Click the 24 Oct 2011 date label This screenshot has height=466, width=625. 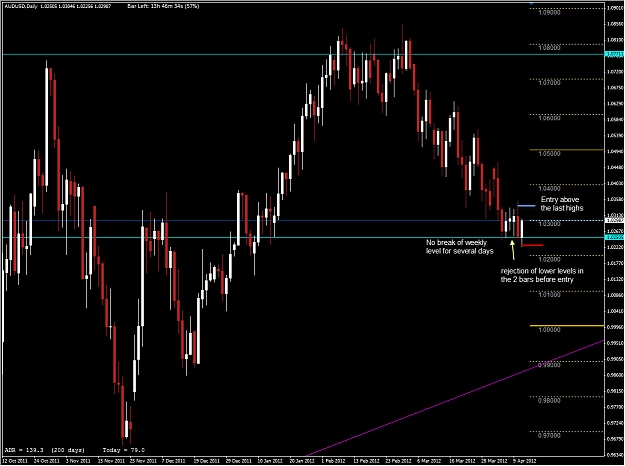tap(47, 460)
